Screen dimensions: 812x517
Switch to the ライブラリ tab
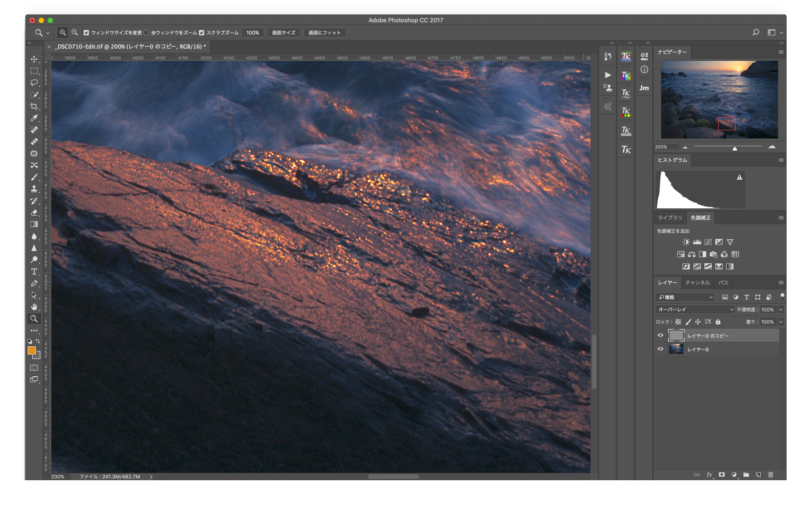pos(670,218)
